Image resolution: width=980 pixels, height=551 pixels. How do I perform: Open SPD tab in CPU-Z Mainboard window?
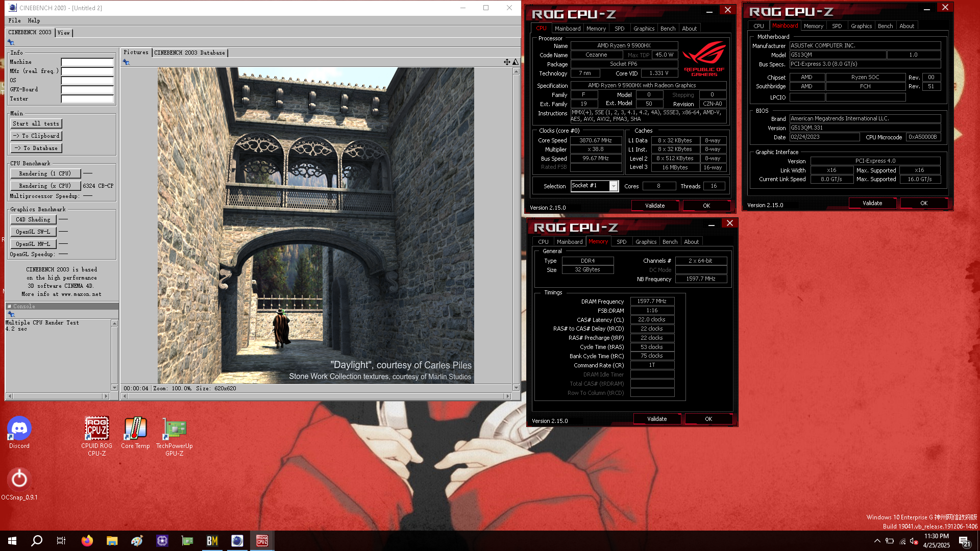[x=837, y=26]
